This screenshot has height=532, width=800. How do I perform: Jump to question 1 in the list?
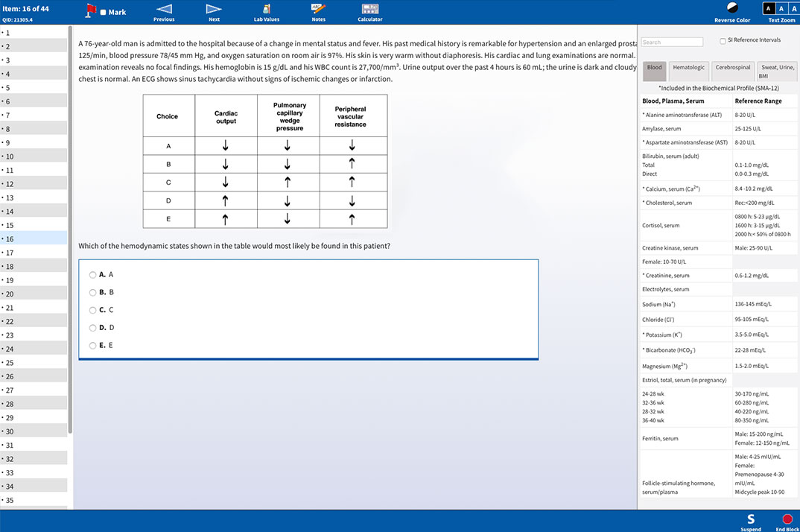coord(34,33)
